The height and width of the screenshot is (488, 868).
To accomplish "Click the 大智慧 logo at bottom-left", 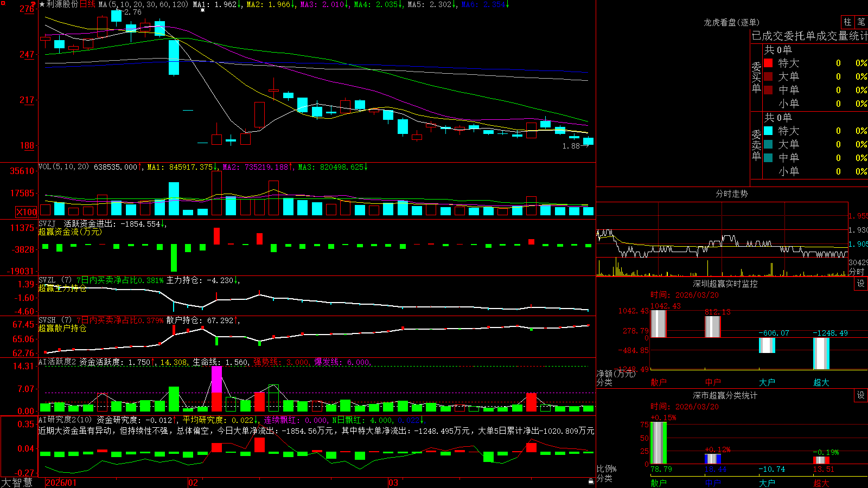I will point(17,483).
